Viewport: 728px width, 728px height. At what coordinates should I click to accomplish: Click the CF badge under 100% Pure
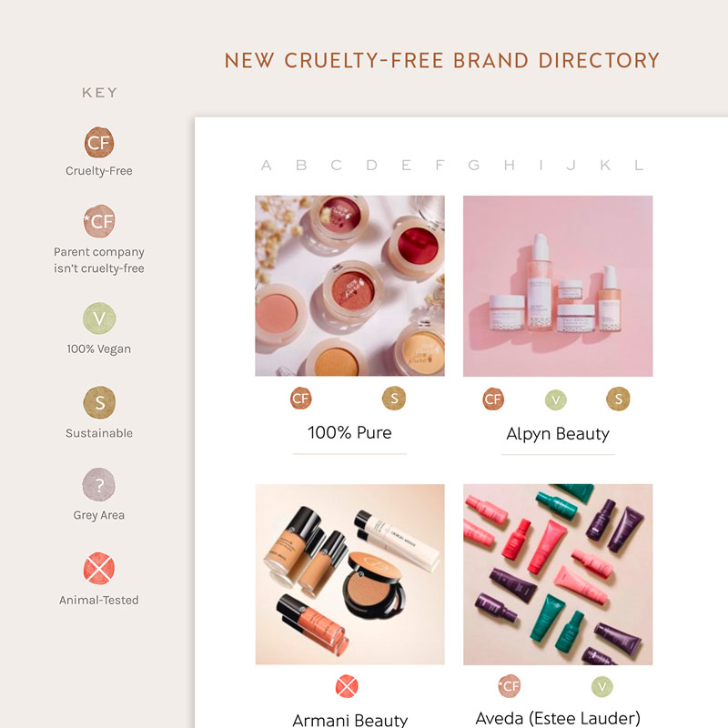click(301, 399)
